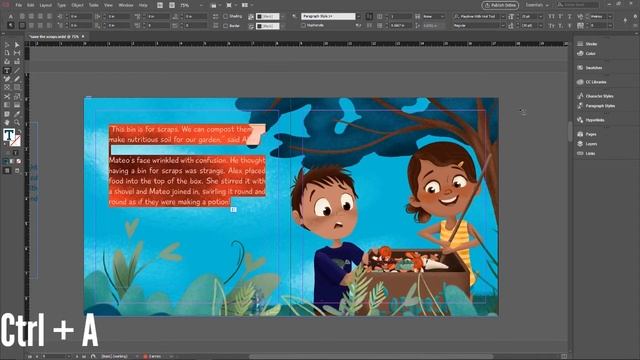Open the Stroke panel icon

(580, 44)
